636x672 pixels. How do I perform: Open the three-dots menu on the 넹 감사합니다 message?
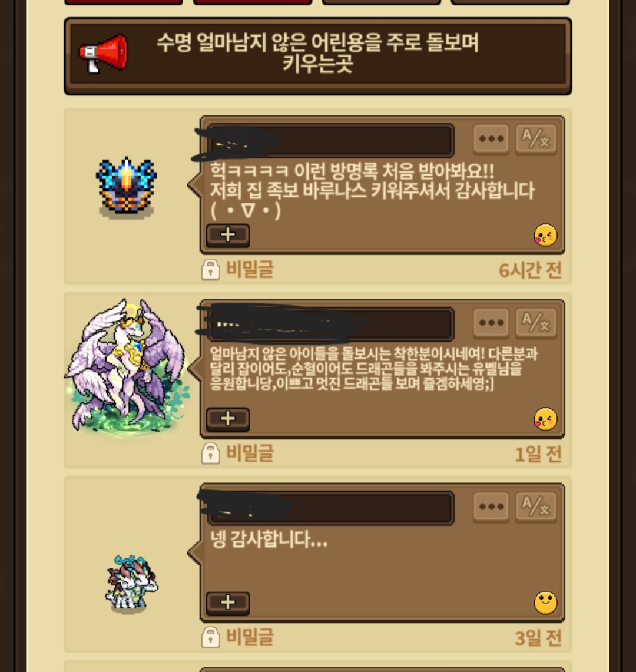tap(491, 507)
